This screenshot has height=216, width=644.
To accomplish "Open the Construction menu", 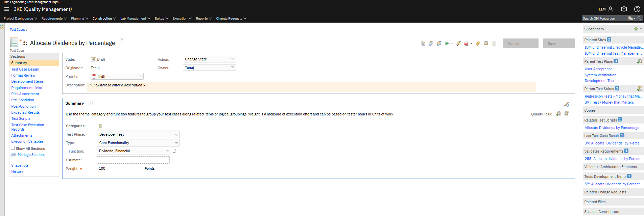I will pos(104,19).
